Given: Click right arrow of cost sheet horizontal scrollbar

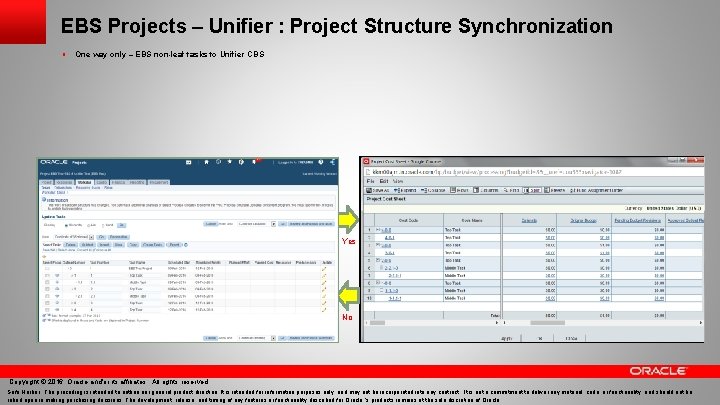Looking at the screenshot, I should [x=700, y=322].
